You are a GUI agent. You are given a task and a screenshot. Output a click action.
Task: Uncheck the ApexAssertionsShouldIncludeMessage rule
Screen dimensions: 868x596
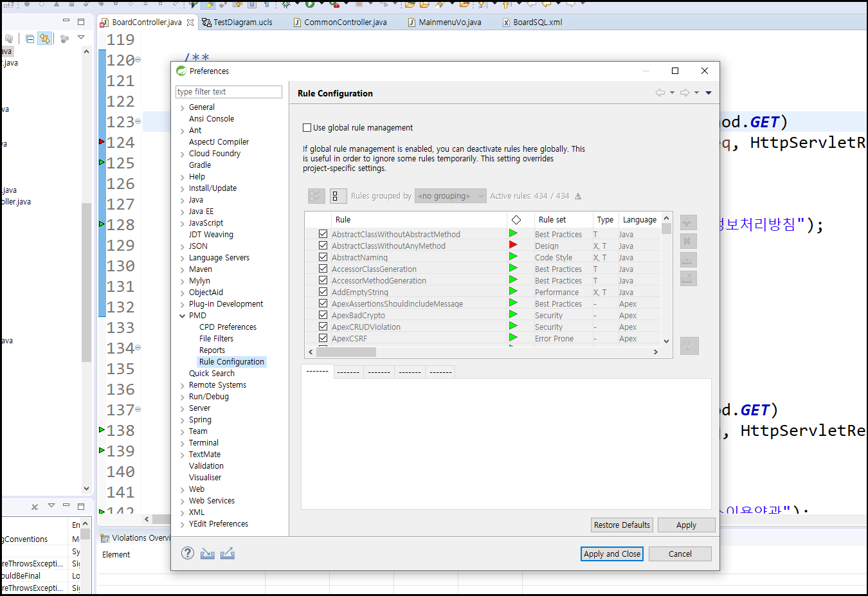(x=323, y=303)
